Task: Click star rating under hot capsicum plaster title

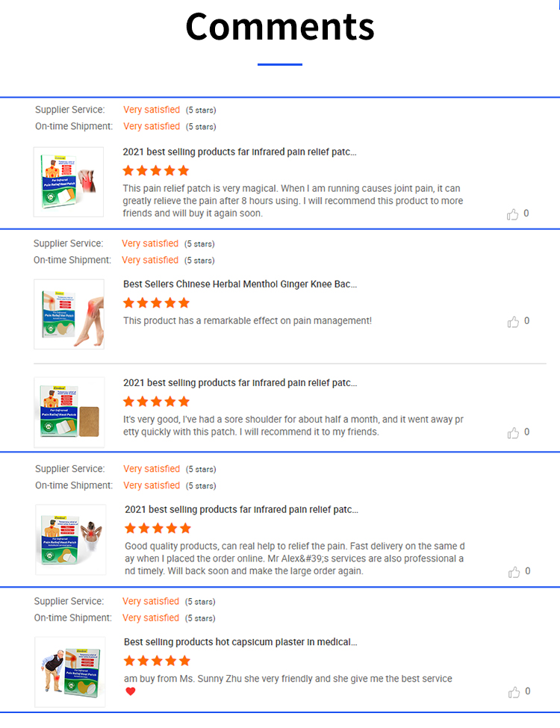Action: (x=158, y=661)
